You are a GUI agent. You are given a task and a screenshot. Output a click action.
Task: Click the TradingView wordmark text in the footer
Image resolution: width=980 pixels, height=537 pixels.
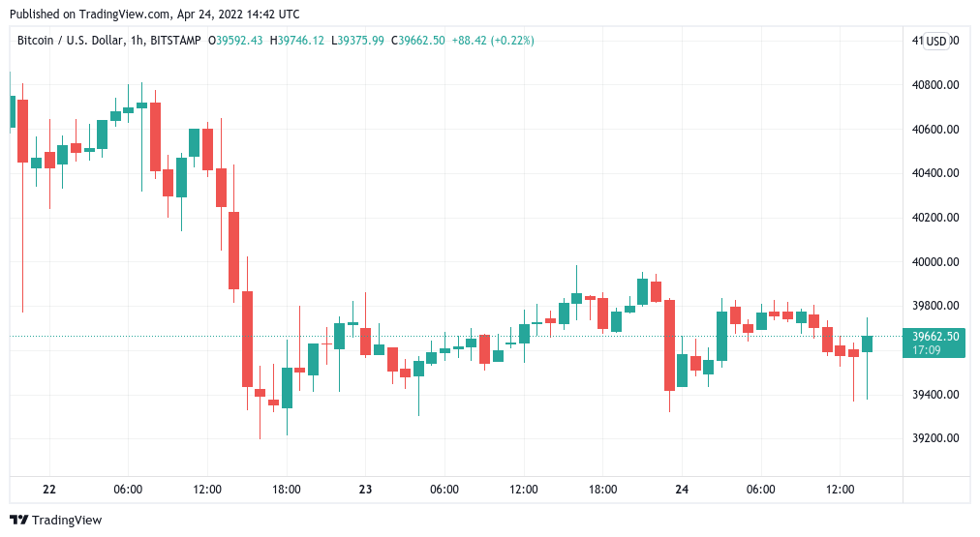[67, 521]
